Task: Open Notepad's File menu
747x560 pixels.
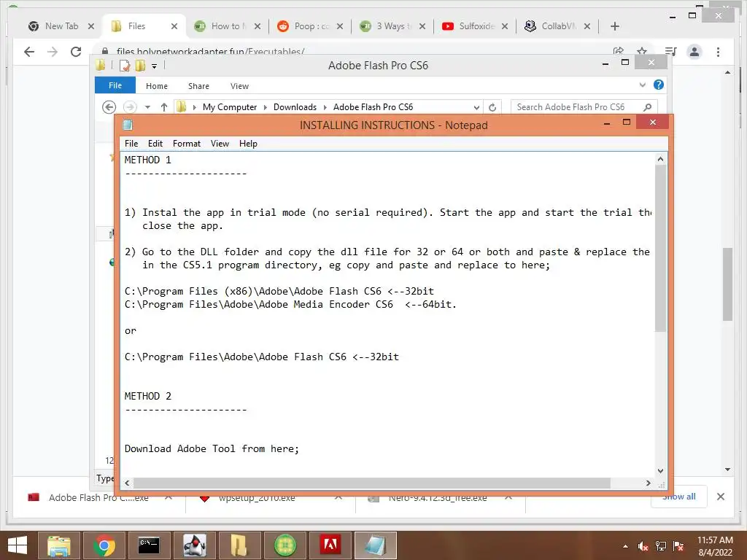Action: [x=131, y=144]
